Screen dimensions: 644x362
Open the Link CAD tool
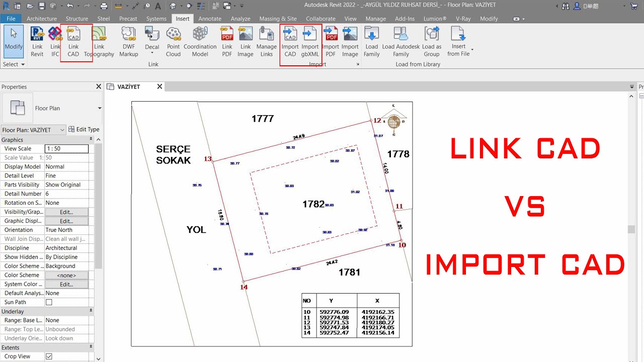[x=73, y=42]
